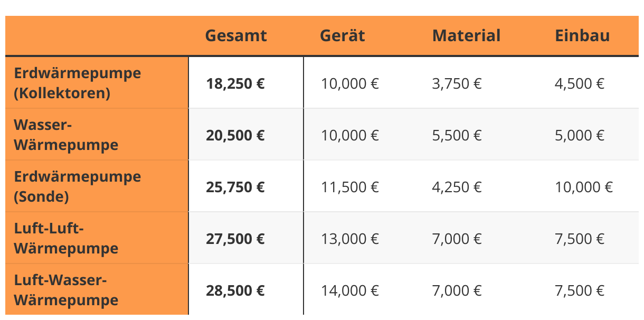This screenshot has width=644, height=320.
Task: Click the Gerät column header
Action: [x=342, y=36]
